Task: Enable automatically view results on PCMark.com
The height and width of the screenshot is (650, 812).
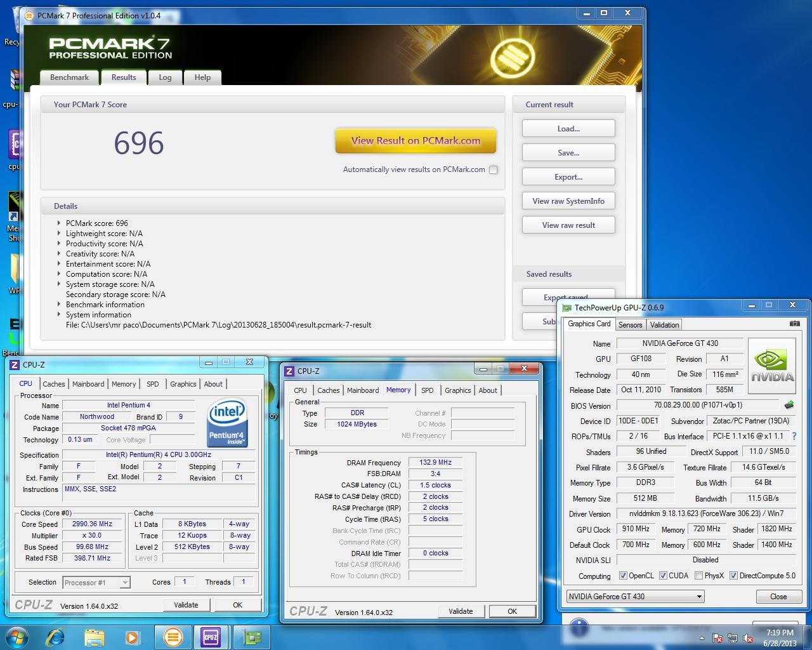Action: tap(494, 169)
